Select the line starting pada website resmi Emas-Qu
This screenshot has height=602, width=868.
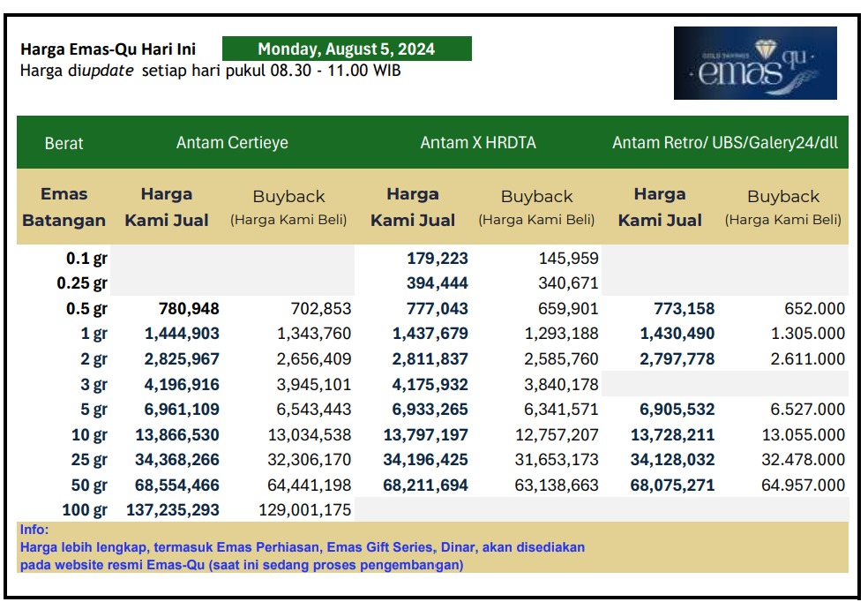[x=242, y=565]
